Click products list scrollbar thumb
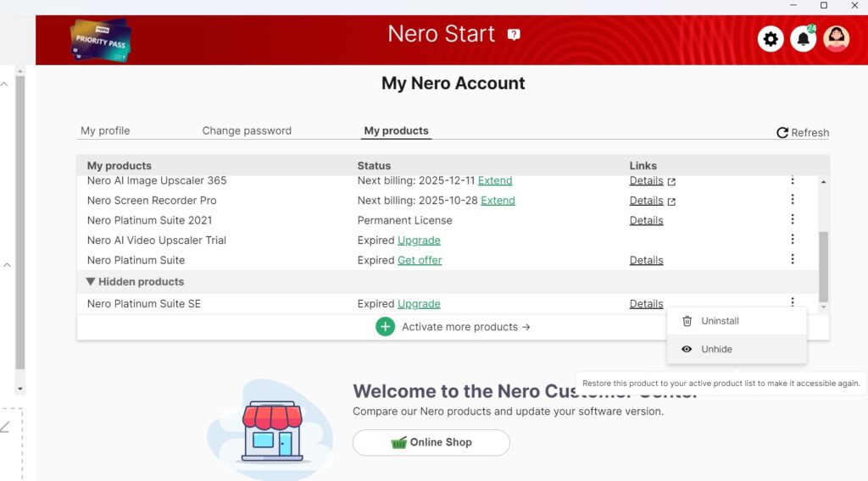868x481 pixels. click(x=824, y=267)
